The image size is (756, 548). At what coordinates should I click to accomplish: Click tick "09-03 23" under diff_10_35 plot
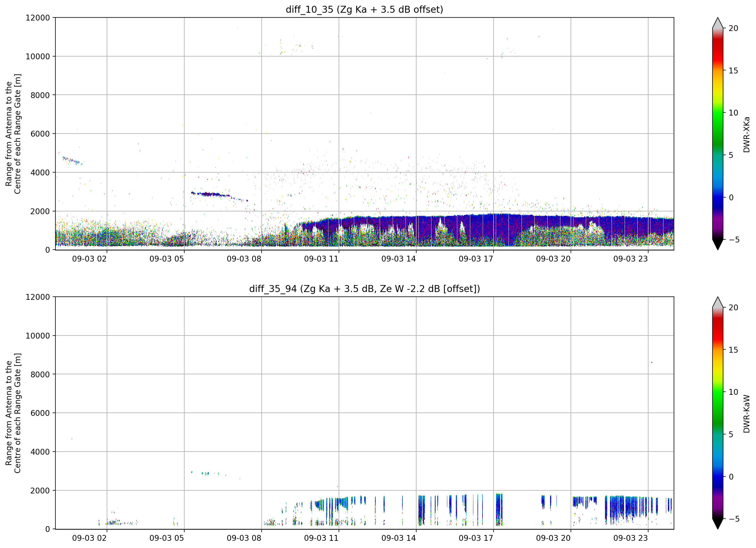click(x=631, y=259)
